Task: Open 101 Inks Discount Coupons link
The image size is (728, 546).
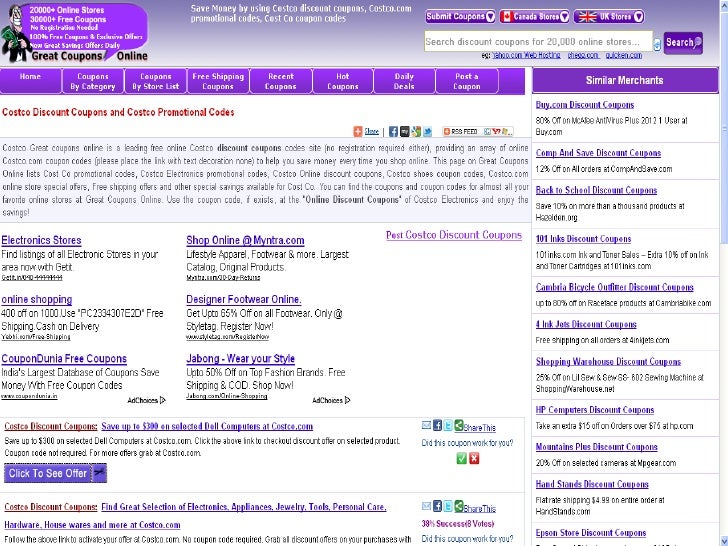Action: click(x=583, y=239)
